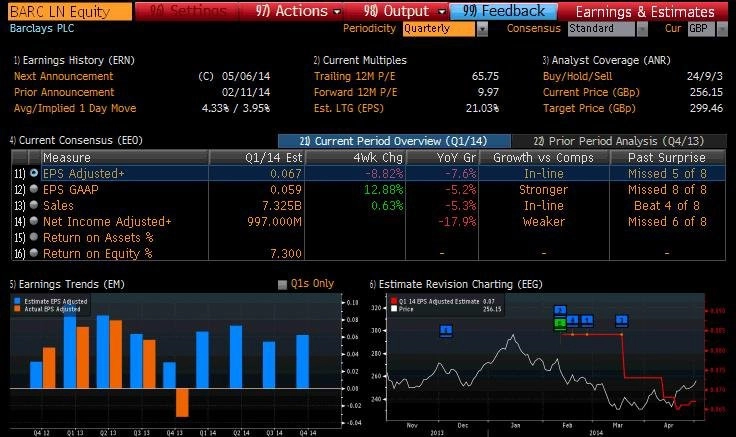Enable the Q1s Only checkbox
This screenshot has width=736, height=437.
click(283, 284)
